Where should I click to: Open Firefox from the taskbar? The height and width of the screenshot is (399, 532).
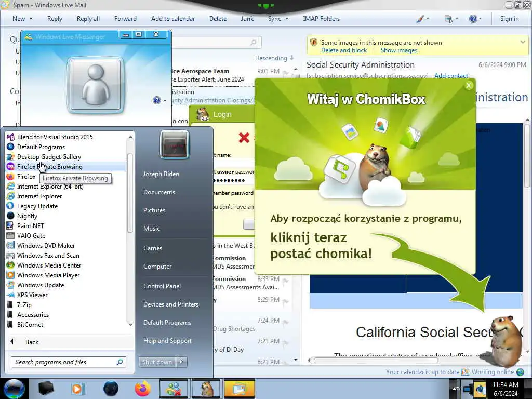[142, 389]
